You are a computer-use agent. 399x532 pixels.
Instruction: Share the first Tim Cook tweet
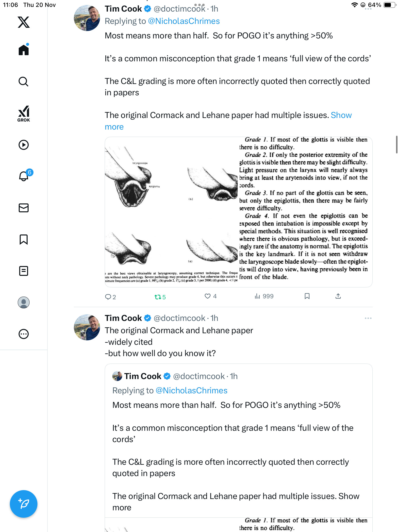338,296
